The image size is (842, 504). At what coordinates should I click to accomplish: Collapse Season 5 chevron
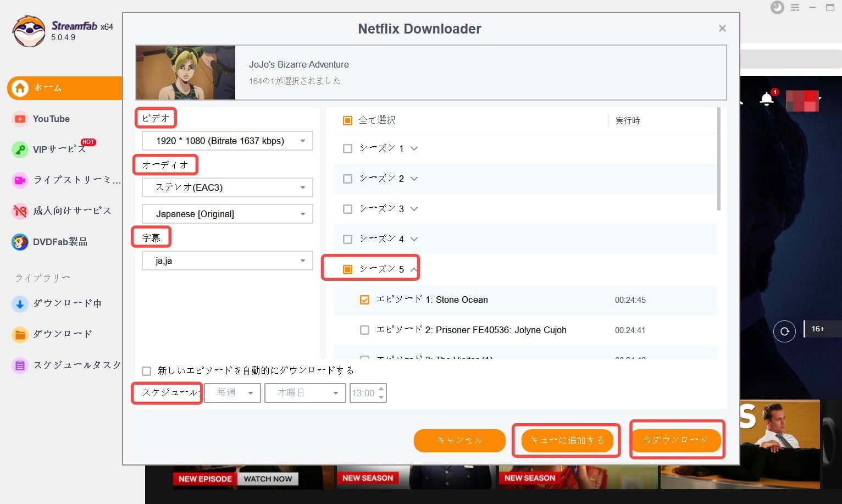click(x=414, y=269)
